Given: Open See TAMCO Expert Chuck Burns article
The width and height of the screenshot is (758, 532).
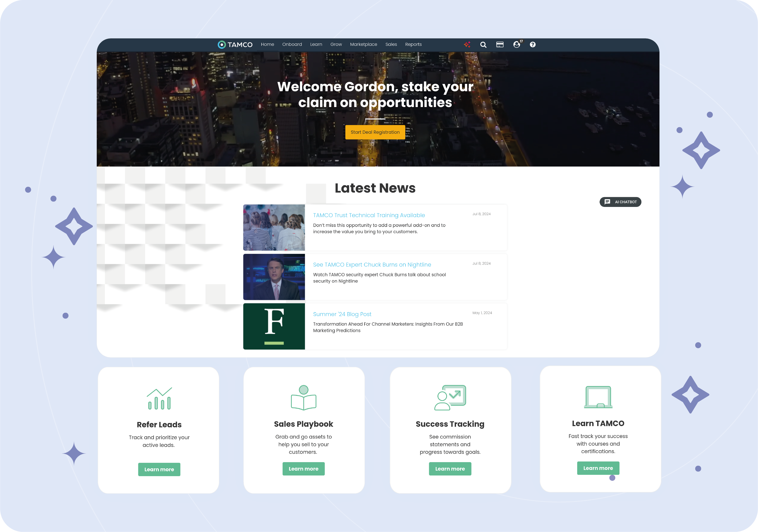Looking at the screenshot, I should (x=372, y=265).
